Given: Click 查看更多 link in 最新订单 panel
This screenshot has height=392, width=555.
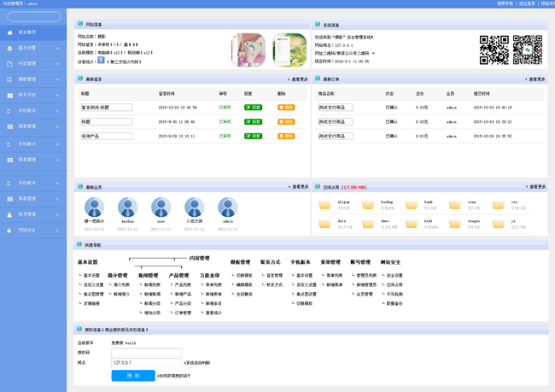Looking at the screenshot, I should click(536, 79).
